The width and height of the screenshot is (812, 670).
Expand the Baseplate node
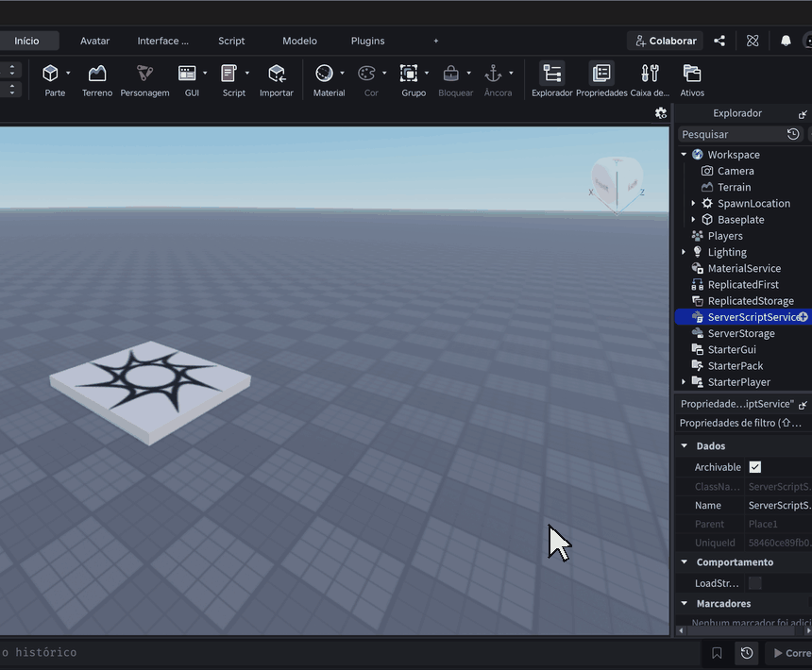(693, 219)
